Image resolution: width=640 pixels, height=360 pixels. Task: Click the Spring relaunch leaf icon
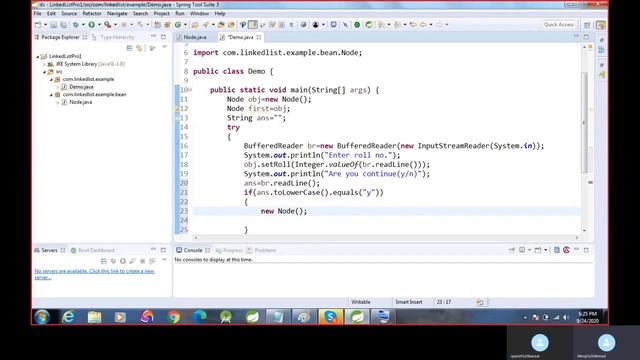(x=369, y=25)
